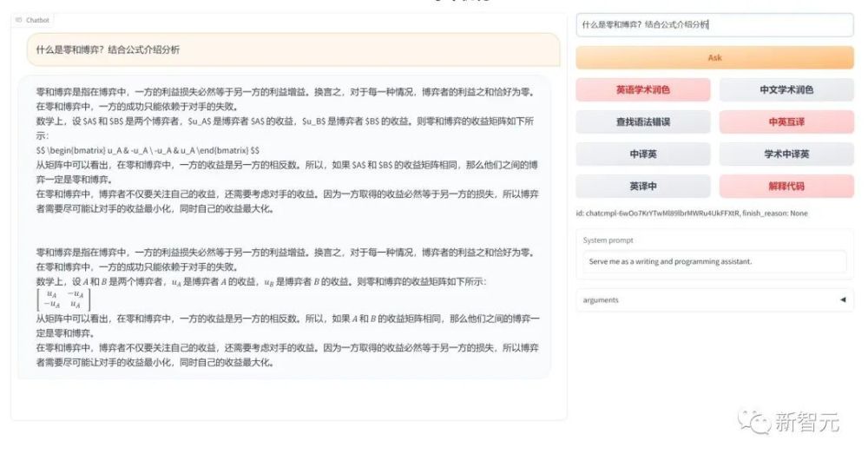Expand the arguments section arrow
This screenshot has height=460, width=868.
843,299
